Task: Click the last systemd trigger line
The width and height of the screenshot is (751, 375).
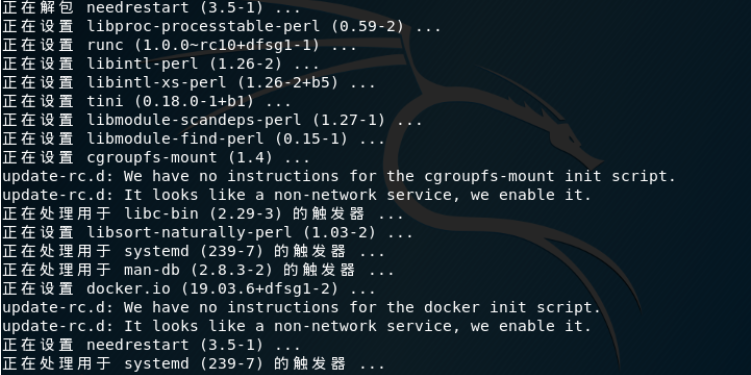Action: (x=193, y=364)
